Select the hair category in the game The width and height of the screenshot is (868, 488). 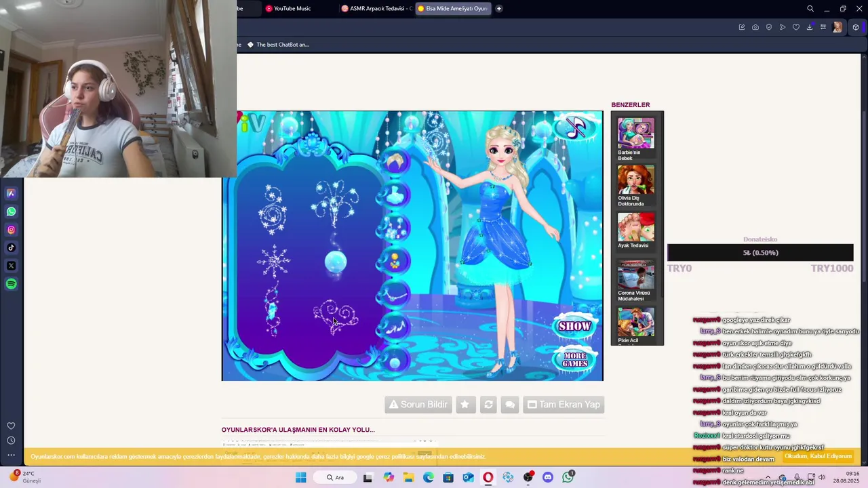point(395,162)
